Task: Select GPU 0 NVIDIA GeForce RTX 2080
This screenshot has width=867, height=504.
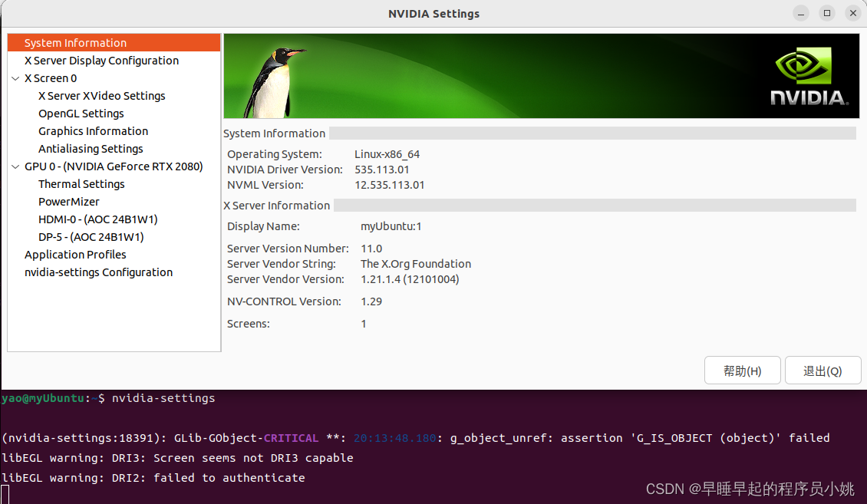Action: tap(114, 166)
